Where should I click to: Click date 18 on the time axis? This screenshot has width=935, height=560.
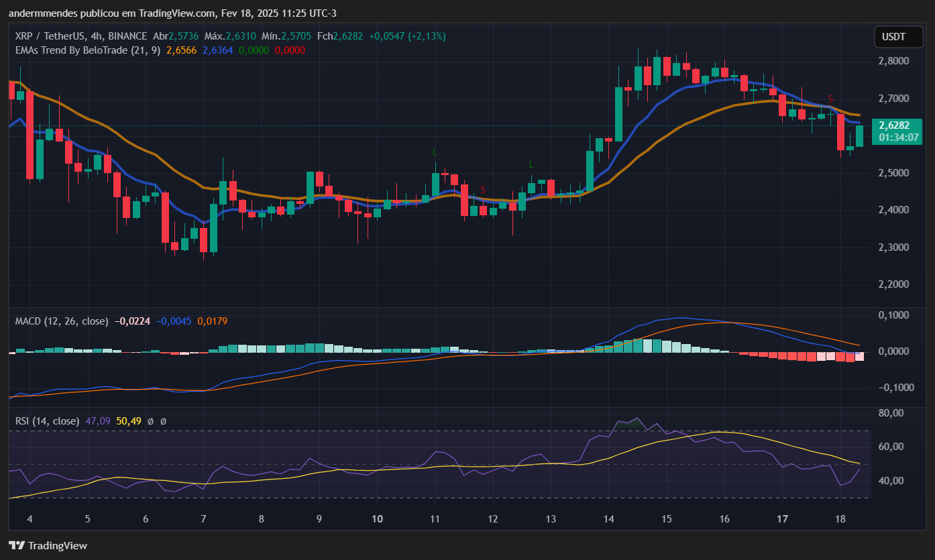click(840, 519)
